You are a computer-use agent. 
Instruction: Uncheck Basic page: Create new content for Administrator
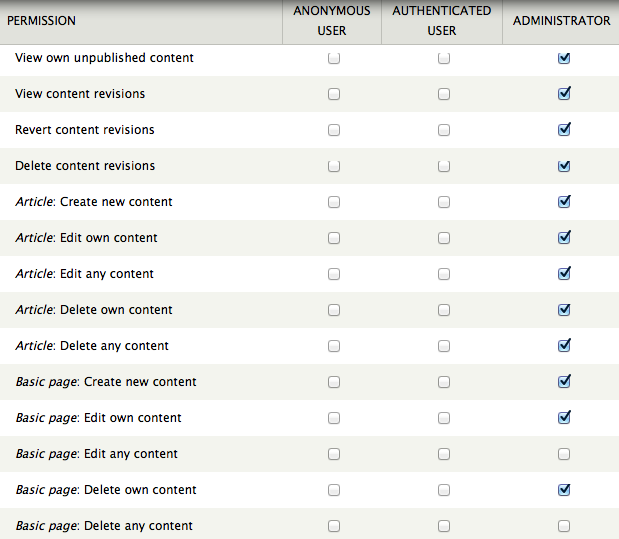point(564,382)
